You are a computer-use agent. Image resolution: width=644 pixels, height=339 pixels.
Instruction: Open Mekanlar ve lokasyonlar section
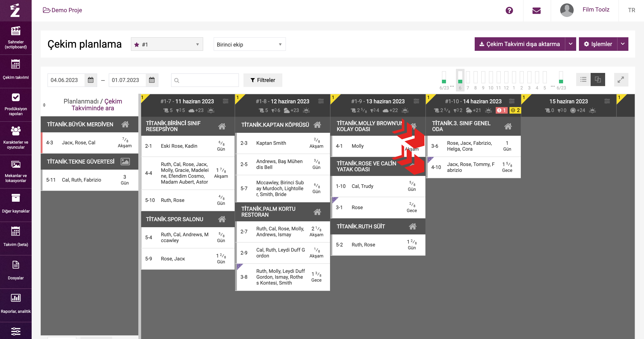click(16, 172)
